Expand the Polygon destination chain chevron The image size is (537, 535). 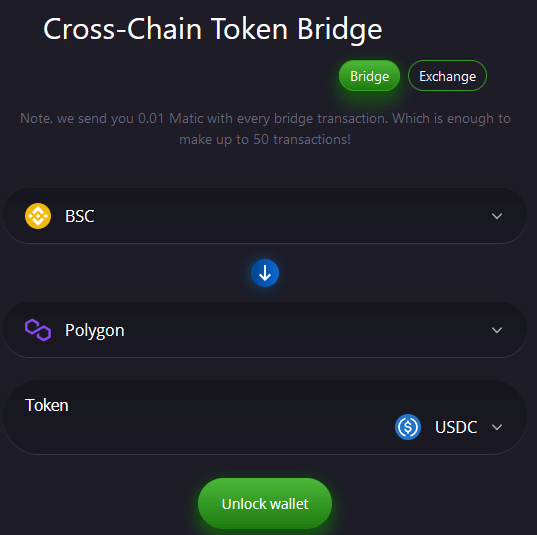click(497, 330)
